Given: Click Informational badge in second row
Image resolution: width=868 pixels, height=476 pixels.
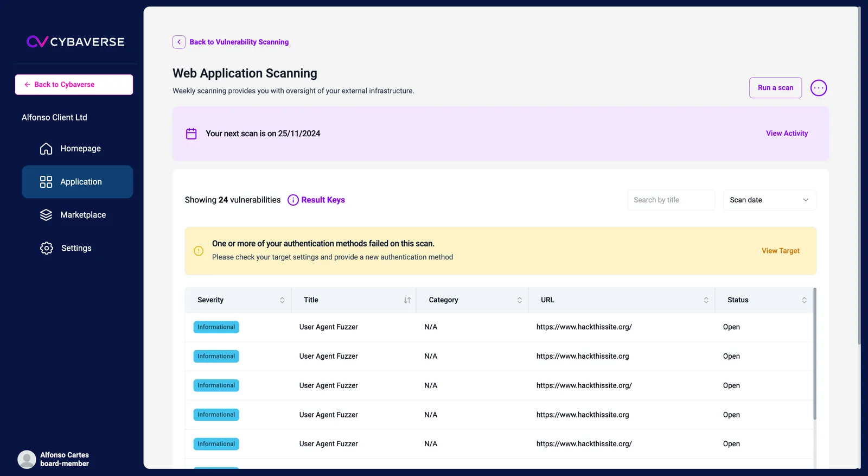Looking at the screenshot, I should [x=216, y=357].
